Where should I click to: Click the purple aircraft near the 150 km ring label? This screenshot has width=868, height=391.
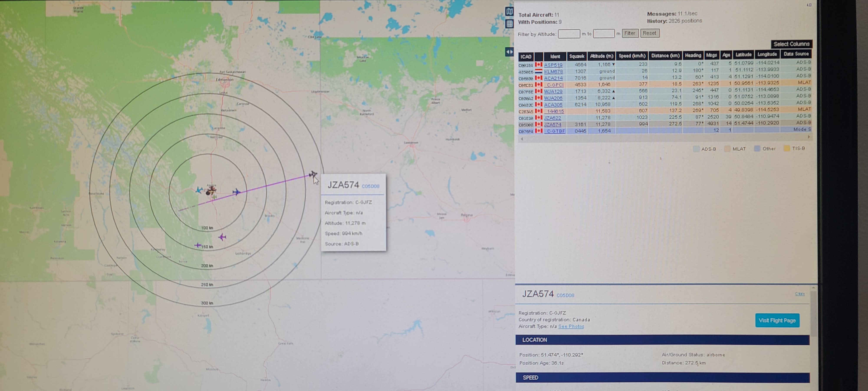[x=198, y=245]
